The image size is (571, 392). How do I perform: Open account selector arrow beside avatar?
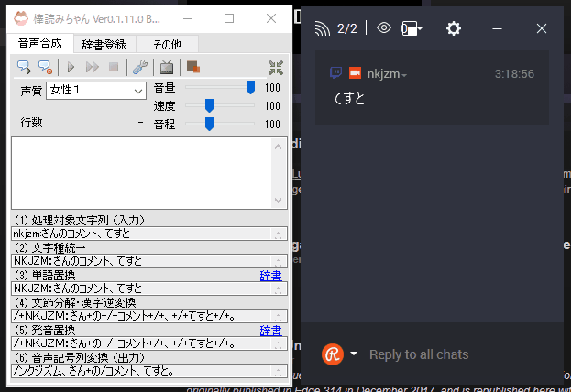[354, 354]
